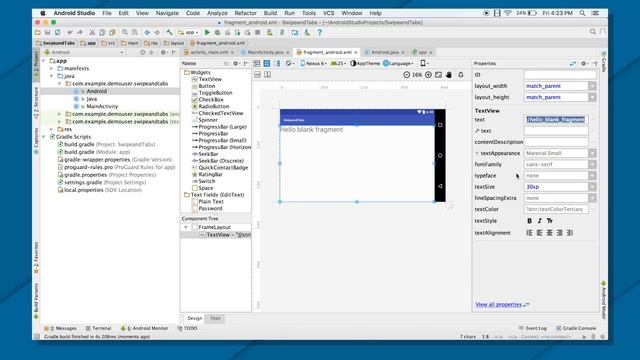
Task: Select MainActivity in the project tree
Action: (102, 107)
